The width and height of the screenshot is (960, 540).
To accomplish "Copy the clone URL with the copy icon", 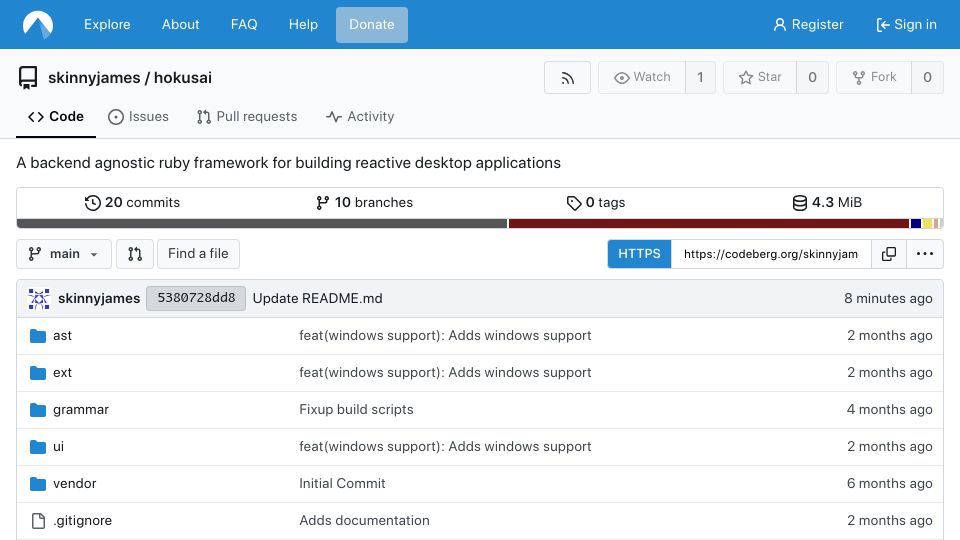I will pyautogui.click(x=888, y=254).
